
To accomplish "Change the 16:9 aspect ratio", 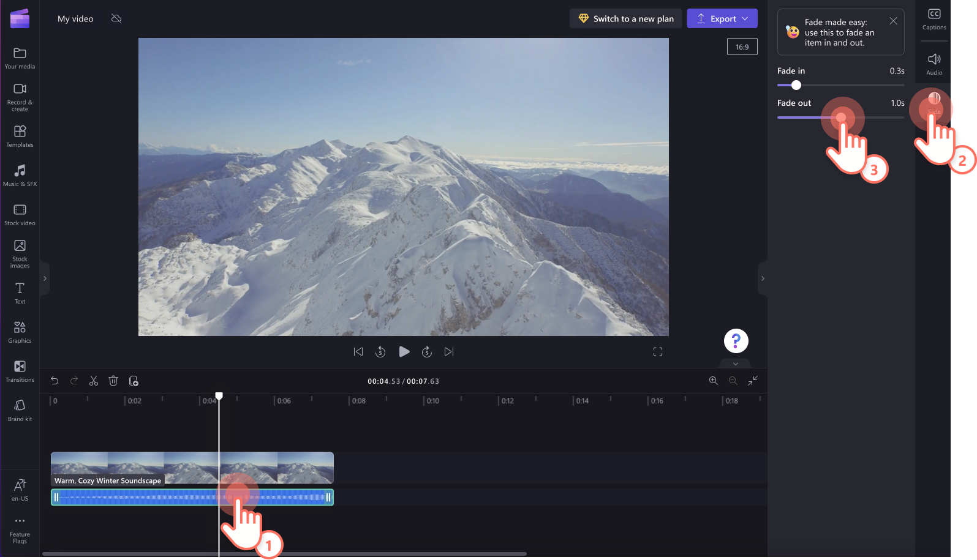I will pos(742,47).
